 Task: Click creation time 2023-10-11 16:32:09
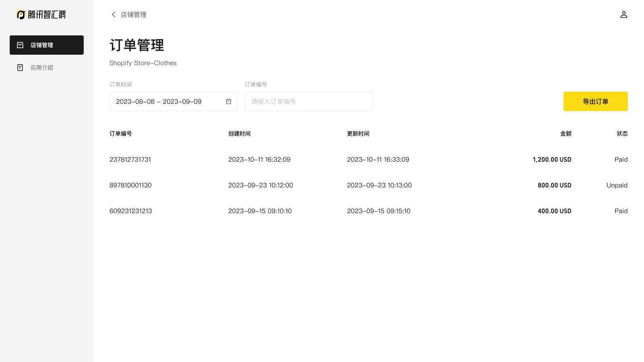tap(259, 159)
